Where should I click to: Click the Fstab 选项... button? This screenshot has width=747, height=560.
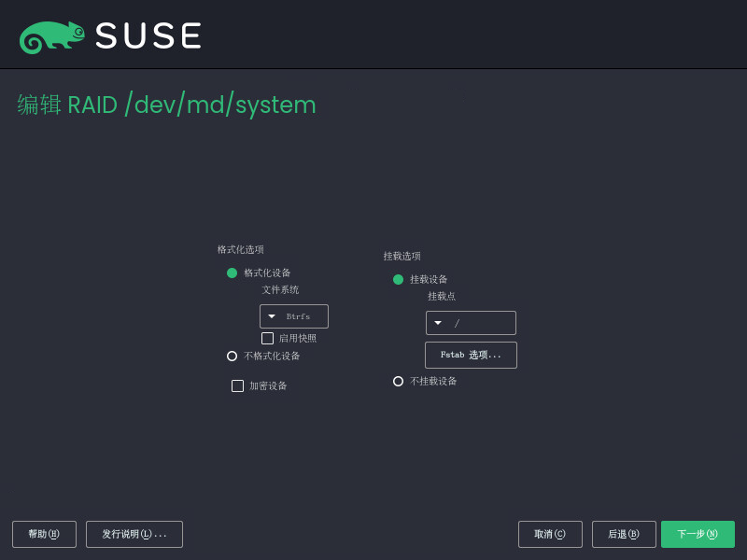click(471, 355)
